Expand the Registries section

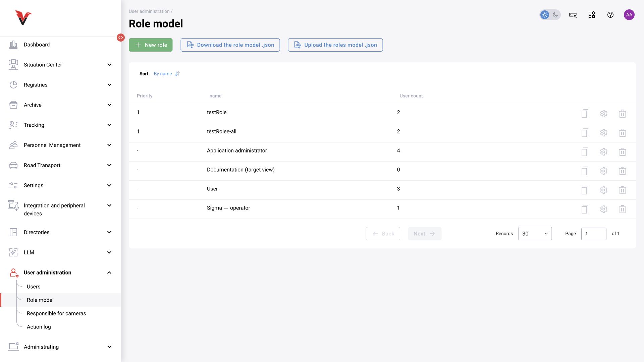tap(60, 85)
